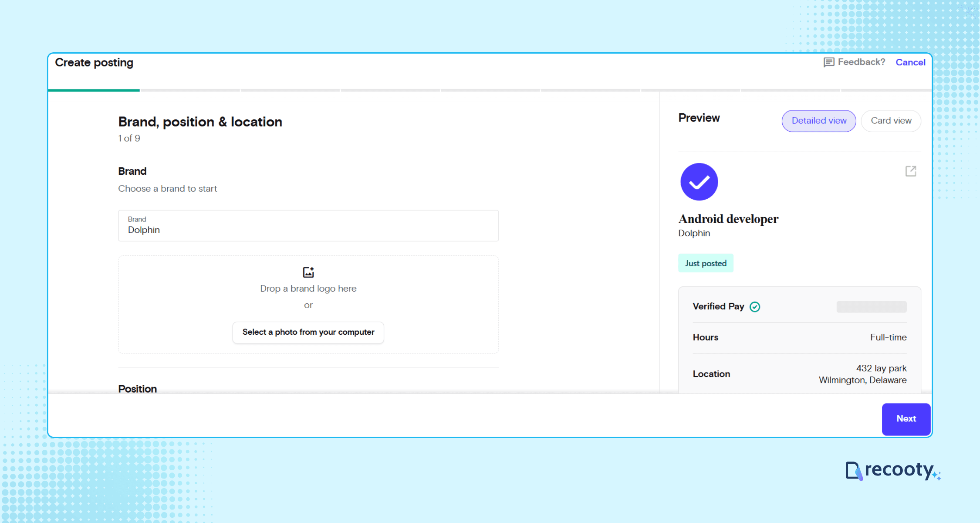Click the Just posted badge
Image resolution: width=980 pixels, height=523 pixels.
coord(706,263)
